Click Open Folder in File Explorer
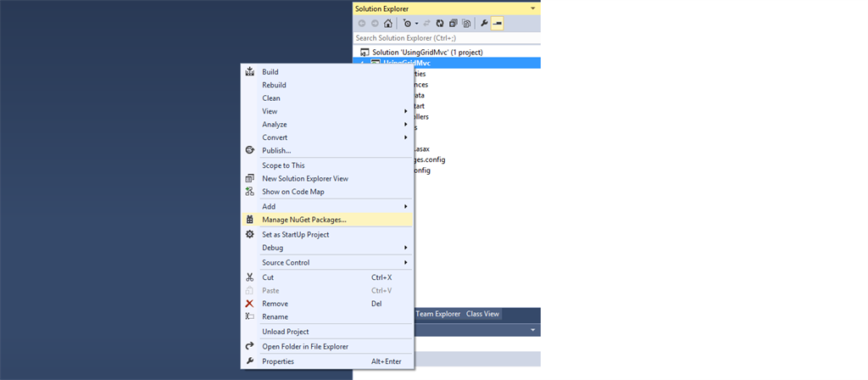 point(328,347)
